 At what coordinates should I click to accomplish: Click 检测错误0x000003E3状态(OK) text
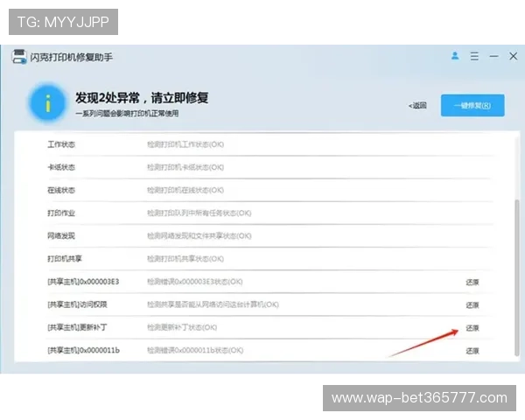tap(195, 282)
